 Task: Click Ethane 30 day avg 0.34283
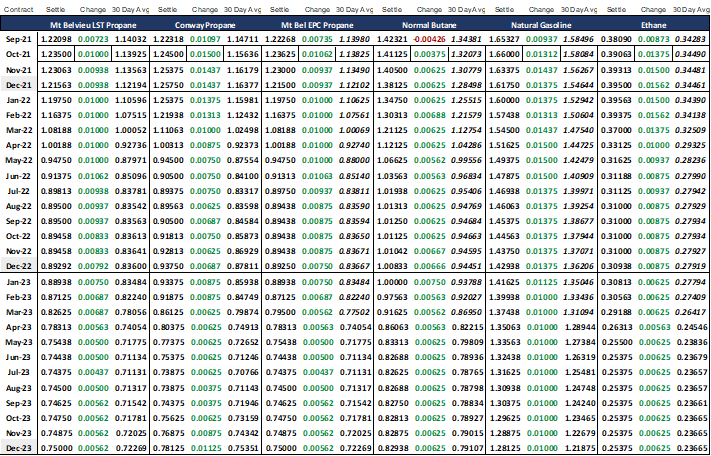coord(691,39)
